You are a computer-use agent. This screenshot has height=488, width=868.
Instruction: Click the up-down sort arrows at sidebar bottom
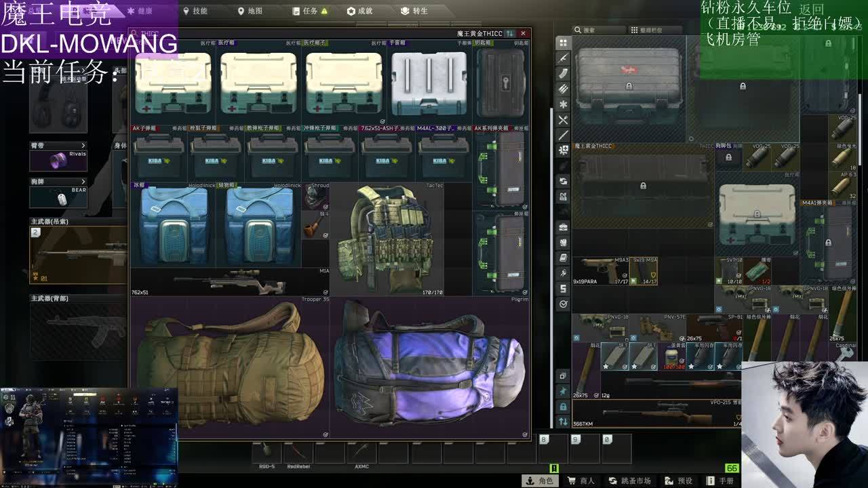pos(563,422)
